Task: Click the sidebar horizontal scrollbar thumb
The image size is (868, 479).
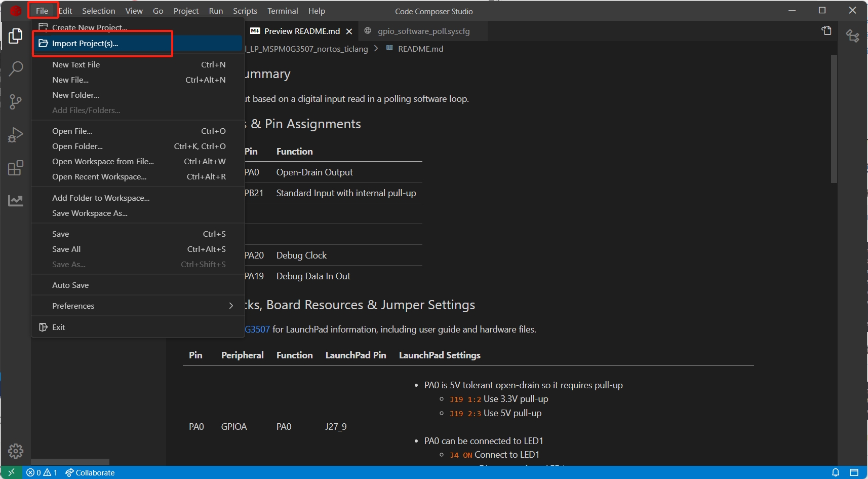Action: click(x=70, y=462)
